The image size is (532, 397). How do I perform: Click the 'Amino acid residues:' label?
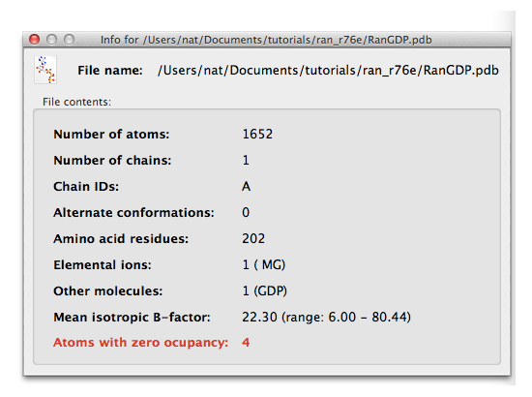[x=121, y=239]
